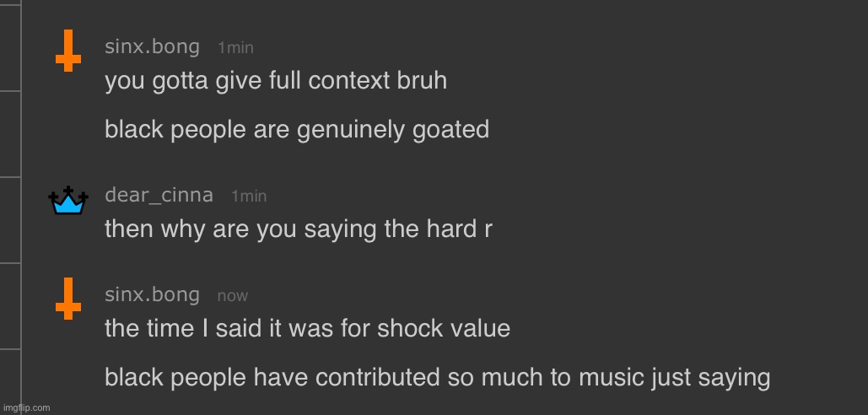Screen dimensions: 868x415
Task: Click orange cross avatar beside first sinx.bong message
Action: pyautogui.click(x=68, y=51)
